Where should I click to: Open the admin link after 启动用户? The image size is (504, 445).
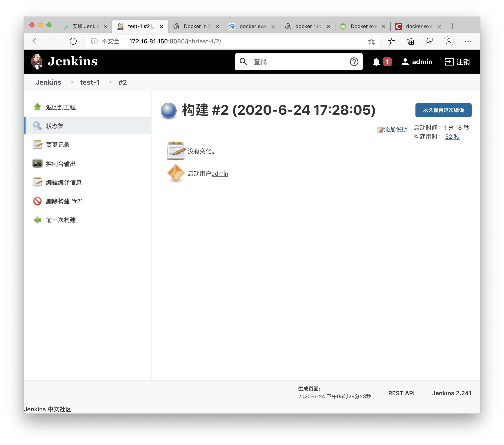pyautogui.click(x=220, y=173)
